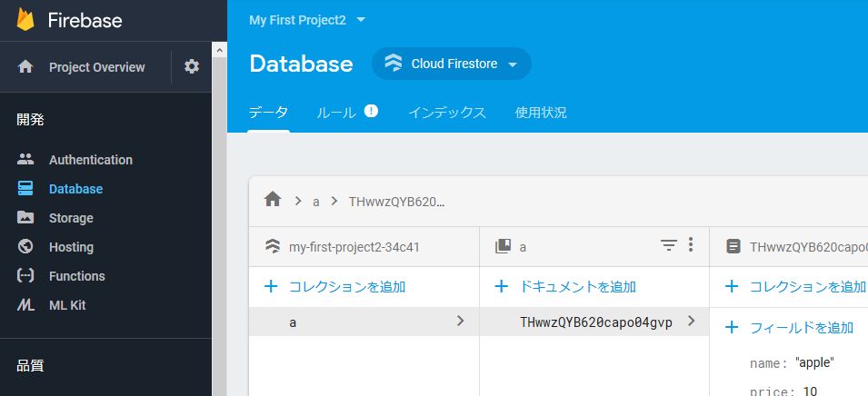
Task: Click the Database sidebar icon
Action: (x=25, y=189)
